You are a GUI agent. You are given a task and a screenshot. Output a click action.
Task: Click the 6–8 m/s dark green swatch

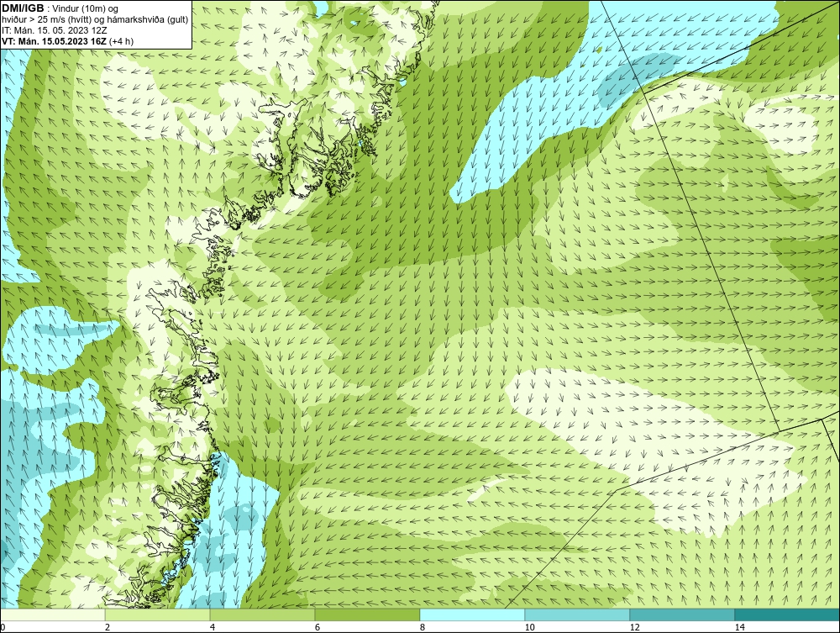(368, 615)
